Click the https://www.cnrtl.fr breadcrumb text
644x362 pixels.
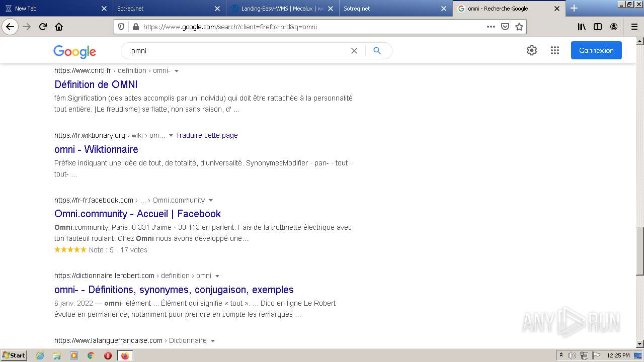pyautogui.click(x=83, y=70)
